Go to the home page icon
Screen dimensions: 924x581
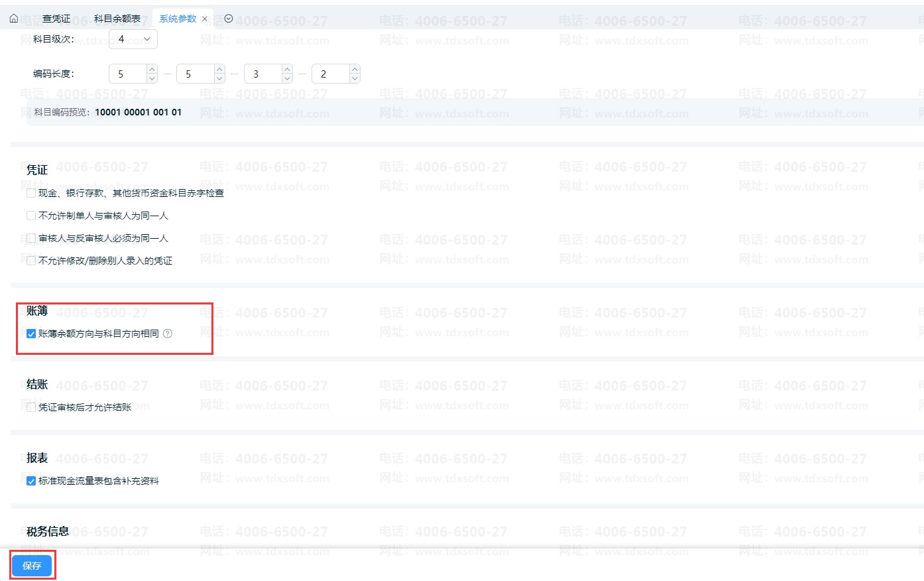pyautogui.click(x=14, y=19)
